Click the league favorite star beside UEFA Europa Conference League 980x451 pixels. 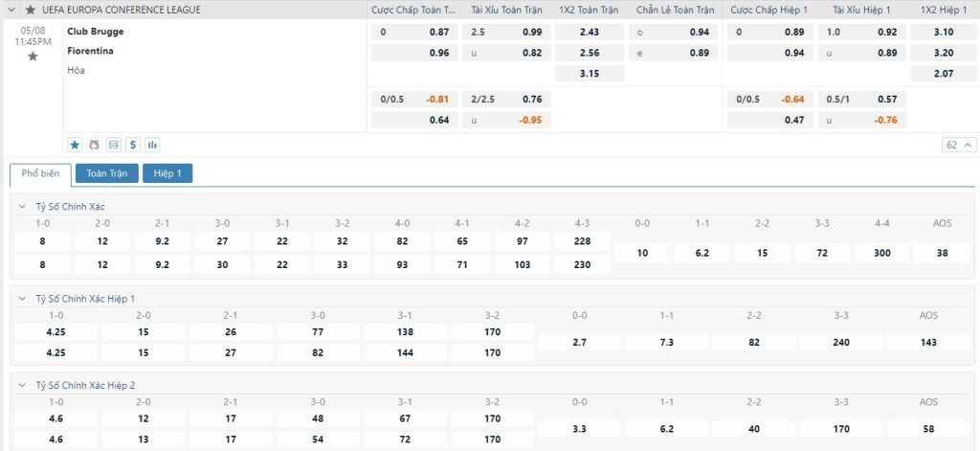coord(31,9)
